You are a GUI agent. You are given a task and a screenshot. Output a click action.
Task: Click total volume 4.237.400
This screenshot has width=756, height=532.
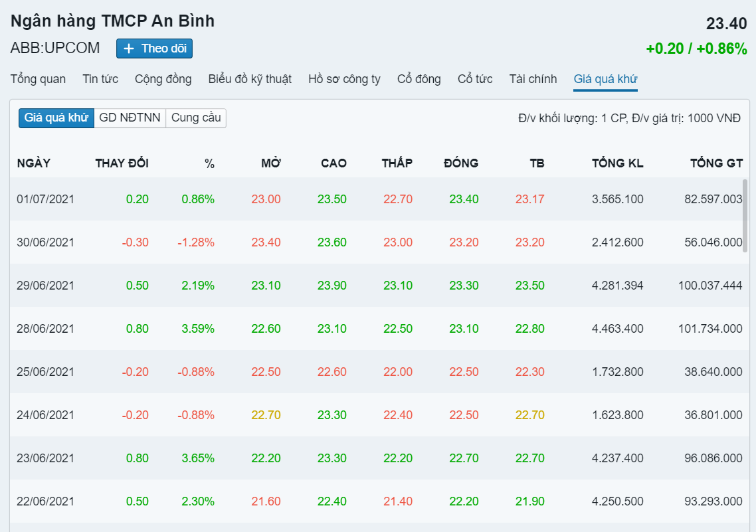click(x=618, y=458)
